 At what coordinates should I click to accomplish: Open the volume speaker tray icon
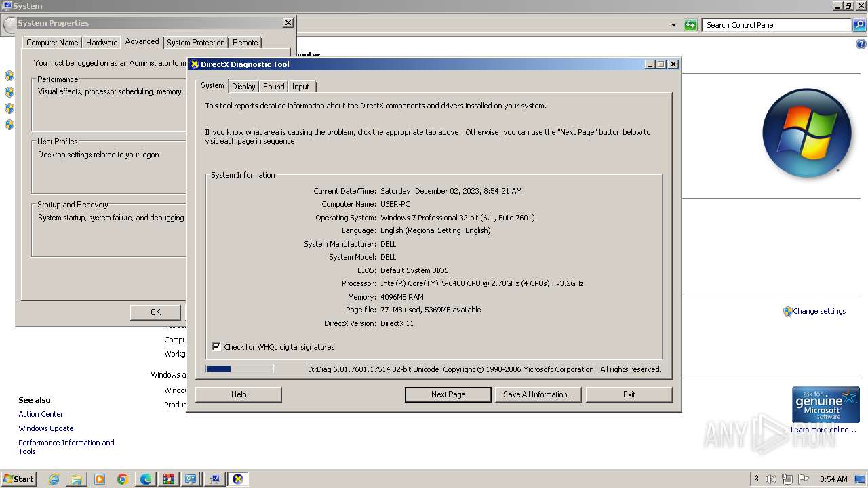pyautogui.click(x=771, y=479)
